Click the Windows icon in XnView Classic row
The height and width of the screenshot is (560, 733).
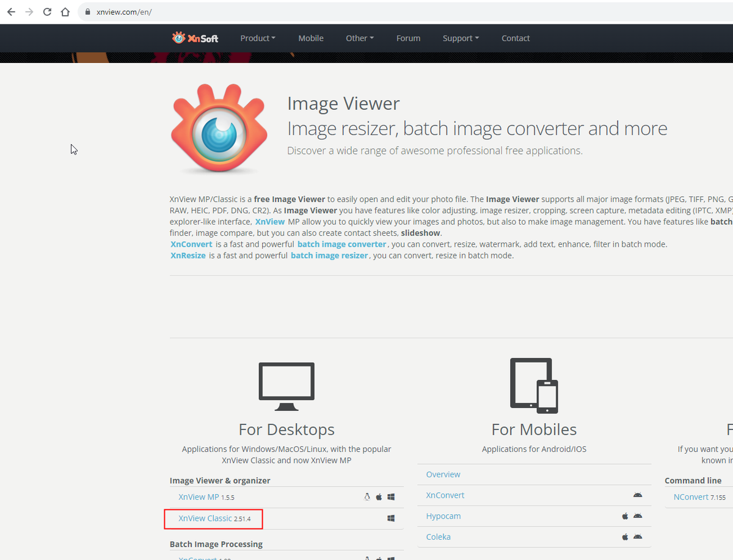(x=391, y=518)
